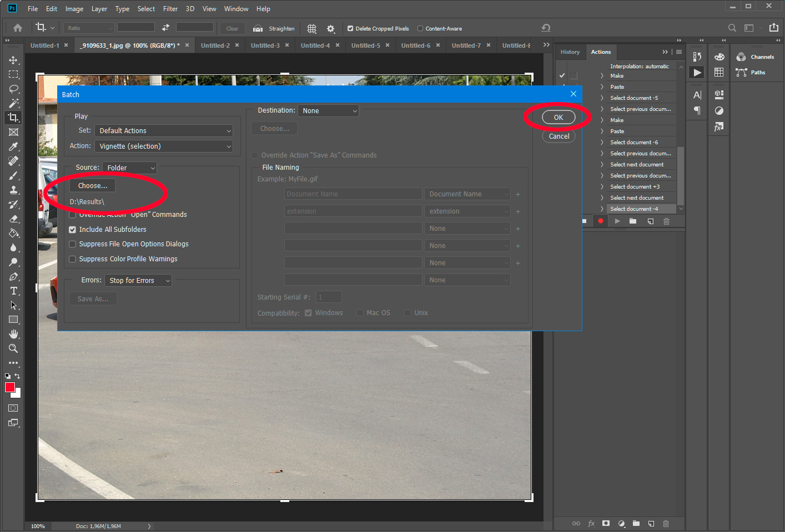Choose the Horizontal Type tool

(14, 291)
